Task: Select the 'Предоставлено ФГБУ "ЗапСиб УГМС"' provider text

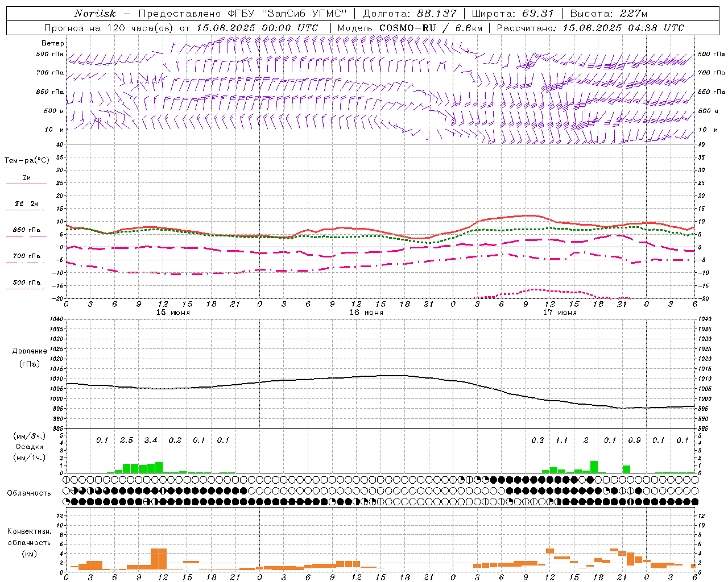Action: [243, 14]
